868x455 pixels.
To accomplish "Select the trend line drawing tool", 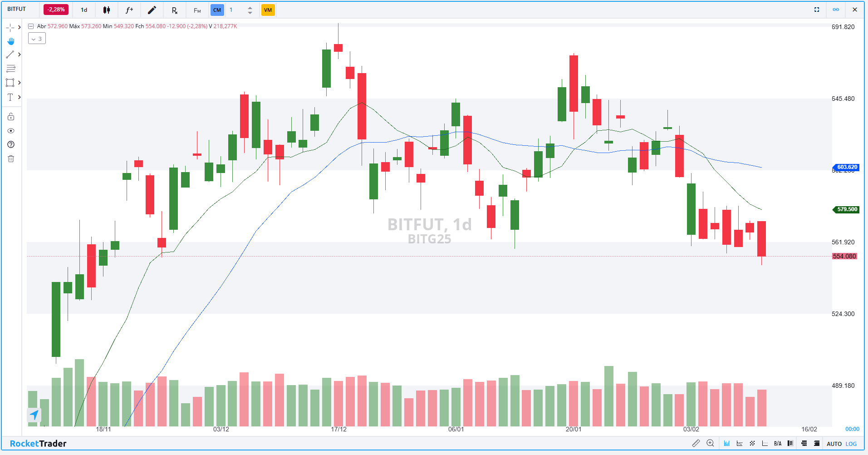I will [10, 54].
